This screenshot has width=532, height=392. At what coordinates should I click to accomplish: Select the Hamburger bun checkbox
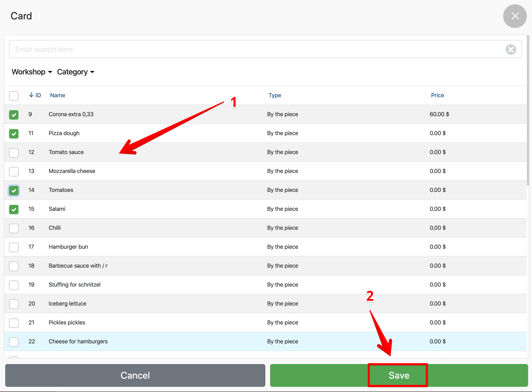(14, 247)
